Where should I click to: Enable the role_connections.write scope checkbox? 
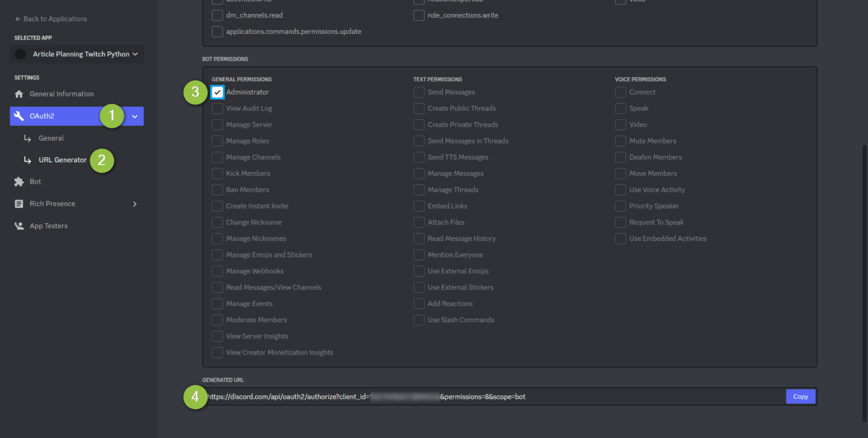tap(419, 15)
